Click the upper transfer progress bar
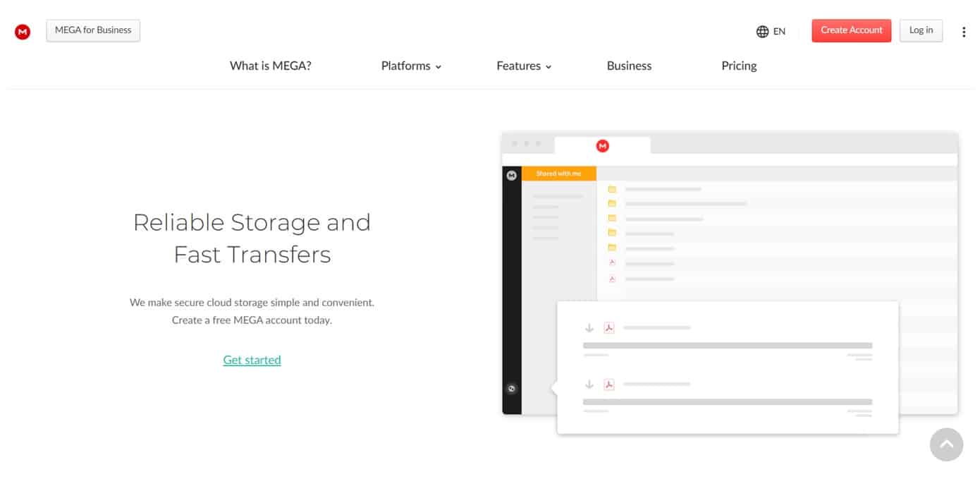 tap(728, 346)
